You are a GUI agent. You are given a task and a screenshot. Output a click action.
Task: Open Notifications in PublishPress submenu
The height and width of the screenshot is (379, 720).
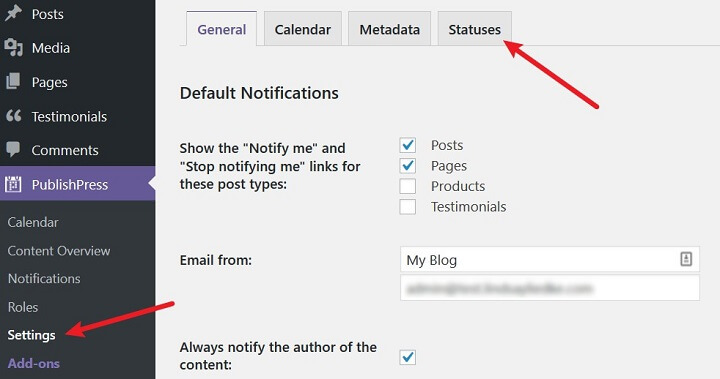(x=44, y=278)
